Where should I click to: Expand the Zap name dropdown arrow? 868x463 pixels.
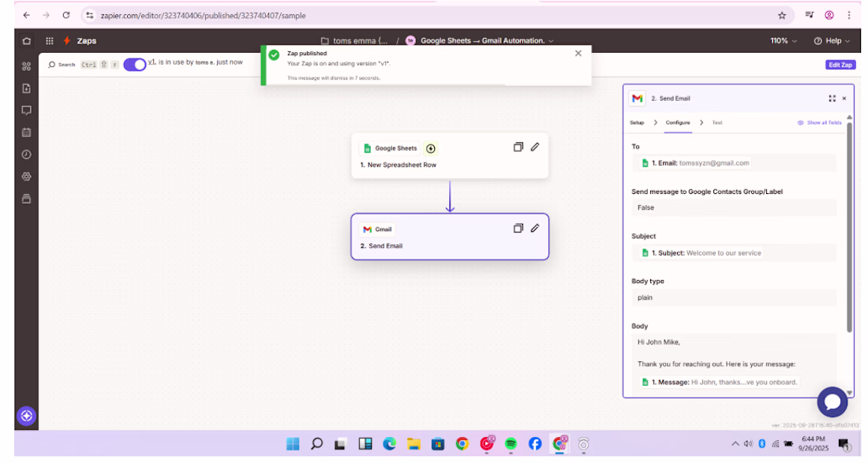(551, 41)
